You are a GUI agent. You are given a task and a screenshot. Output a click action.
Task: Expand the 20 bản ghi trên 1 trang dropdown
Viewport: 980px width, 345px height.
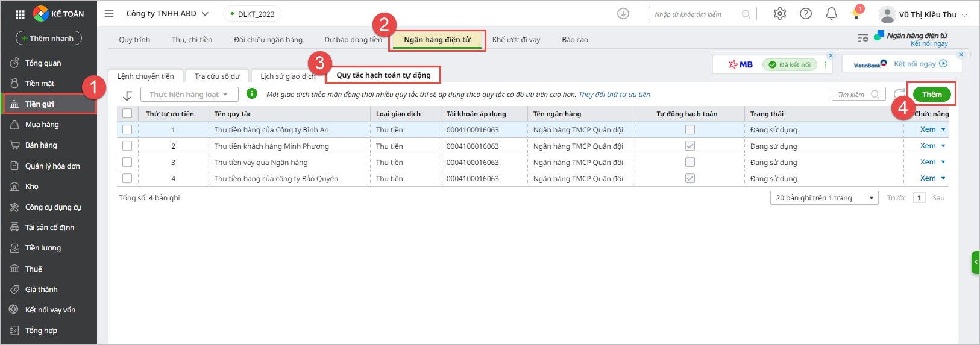(x=824, y=198)
